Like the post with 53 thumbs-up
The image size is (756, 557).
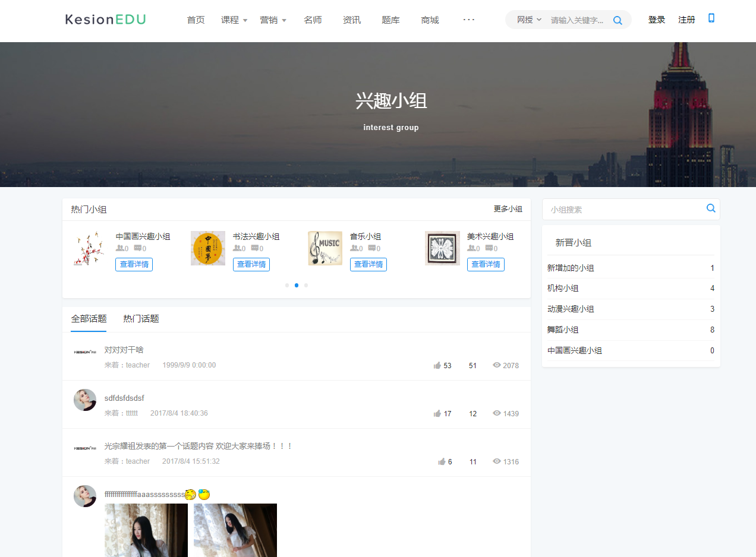point(437,366)
